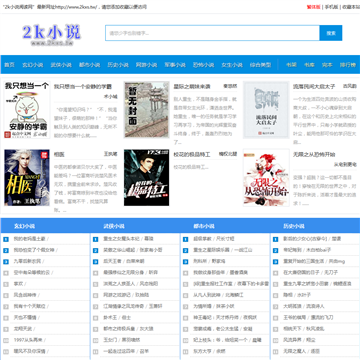Open 风流异界 in 历史 list
The image size is (360, 360).
pos(292,340)
